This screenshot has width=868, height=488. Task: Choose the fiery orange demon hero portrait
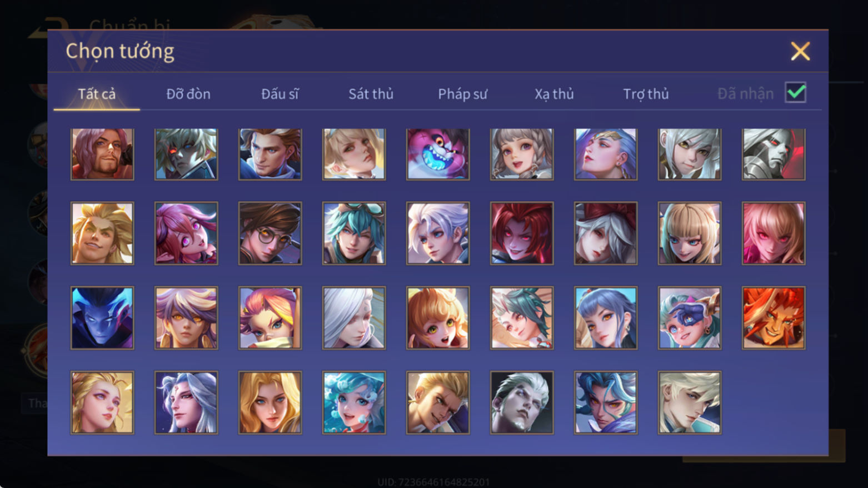774,318
